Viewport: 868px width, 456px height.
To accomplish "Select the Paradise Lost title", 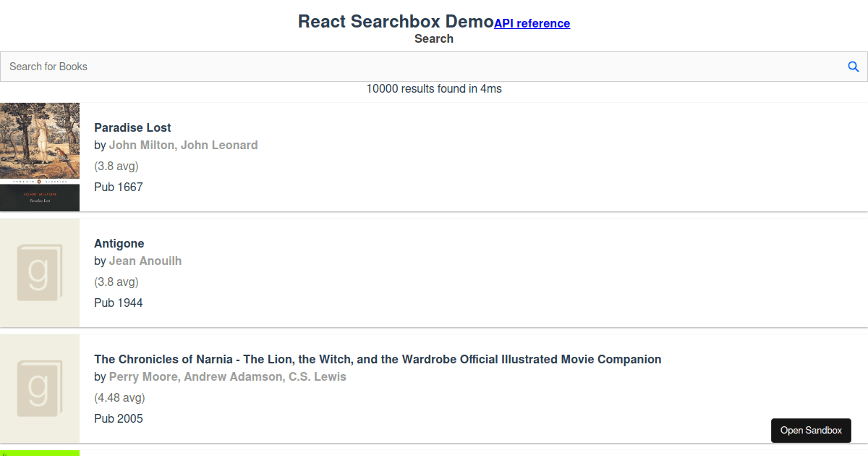I will [x=132, y=127].
